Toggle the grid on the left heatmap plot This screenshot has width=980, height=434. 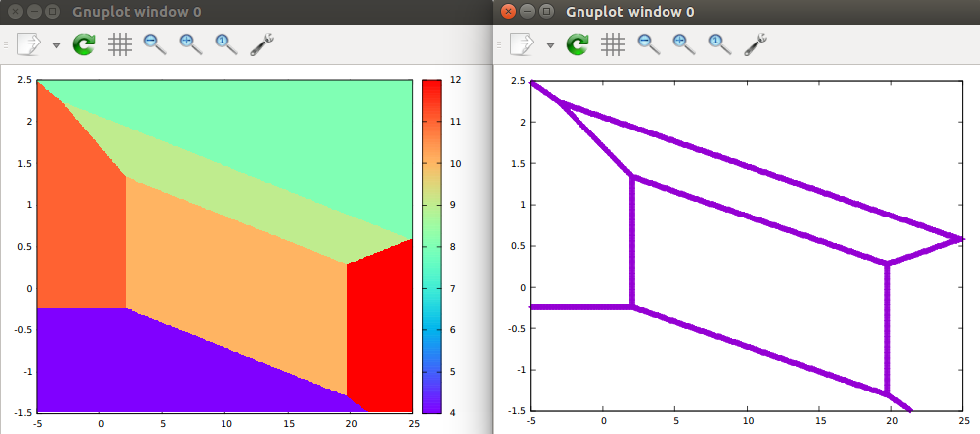pos(120,44)
